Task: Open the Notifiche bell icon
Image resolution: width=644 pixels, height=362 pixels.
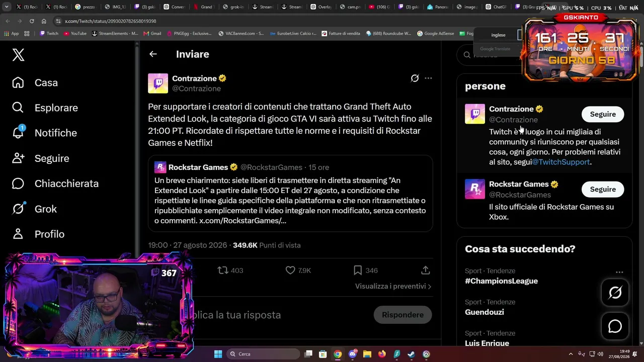Action: coord(18,132)
